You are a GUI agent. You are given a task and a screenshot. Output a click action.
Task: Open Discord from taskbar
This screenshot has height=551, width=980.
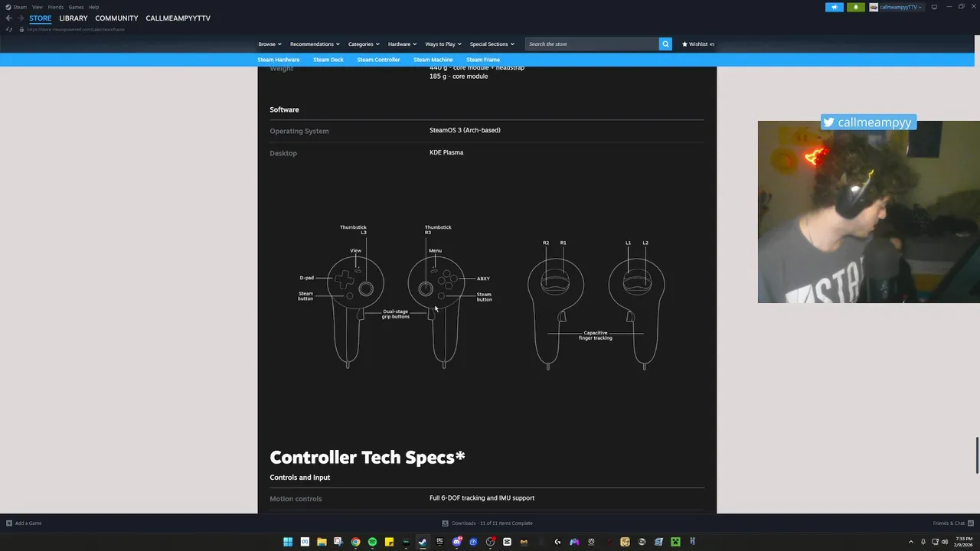click(x=457, y=542)
